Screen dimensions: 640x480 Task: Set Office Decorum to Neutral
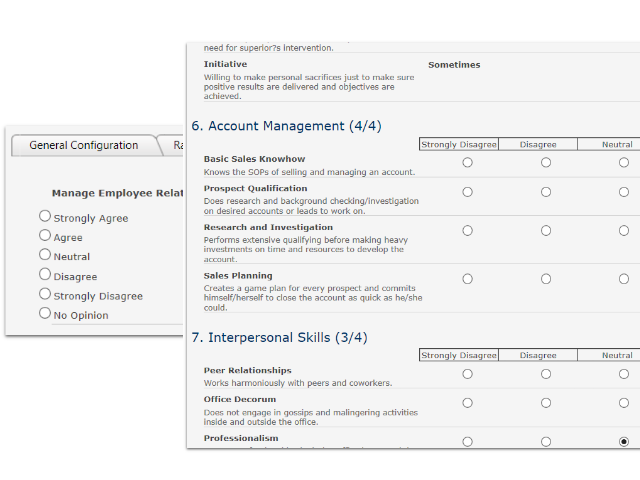pyautogui.click(x=624, y=403)
